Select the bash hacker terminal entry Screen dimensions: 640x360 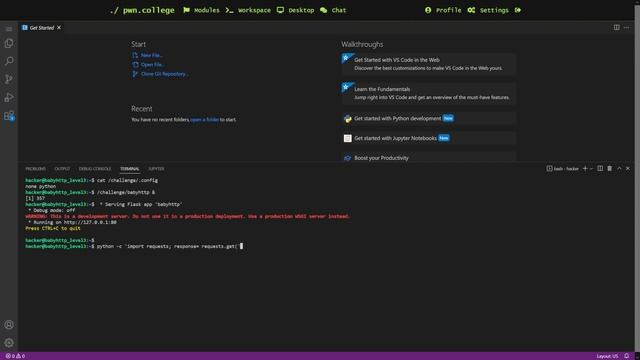click(562, 169)
